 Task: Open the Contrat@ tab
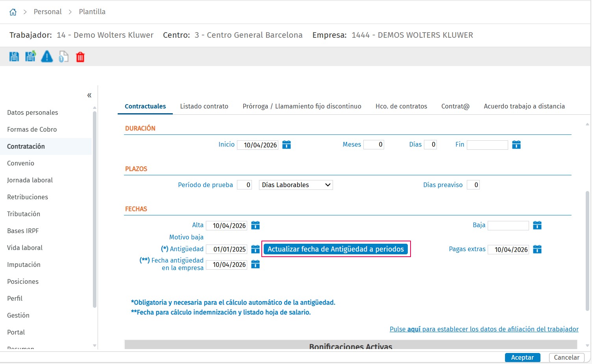pyautogui.click(x=455, y=106)
